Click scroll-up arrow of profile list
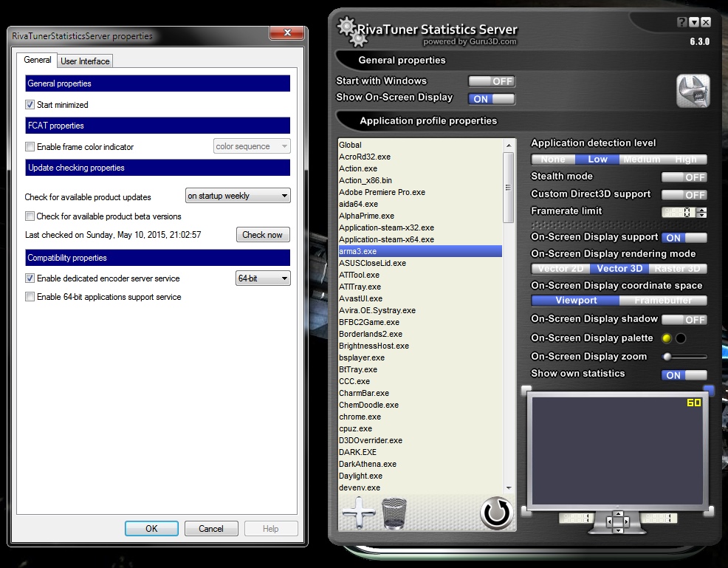 point(509,146)
